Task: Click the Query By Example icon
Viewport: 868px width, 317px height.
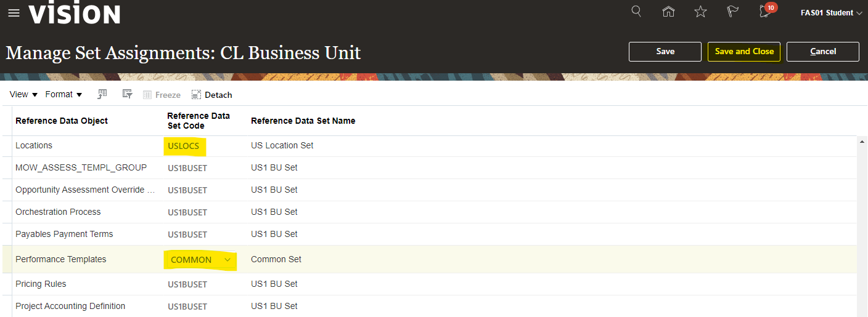Action: (102, 94)
